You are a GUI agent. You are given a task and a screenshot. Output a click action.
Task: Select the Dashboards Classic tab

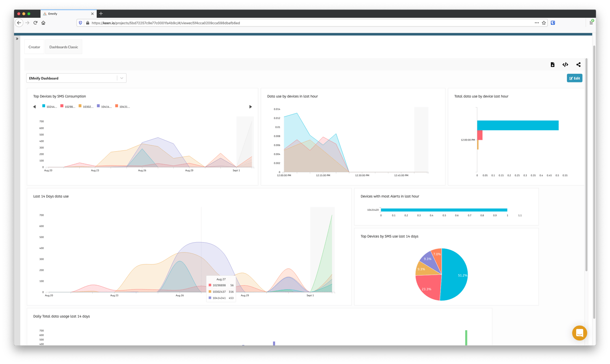point(63,47)
